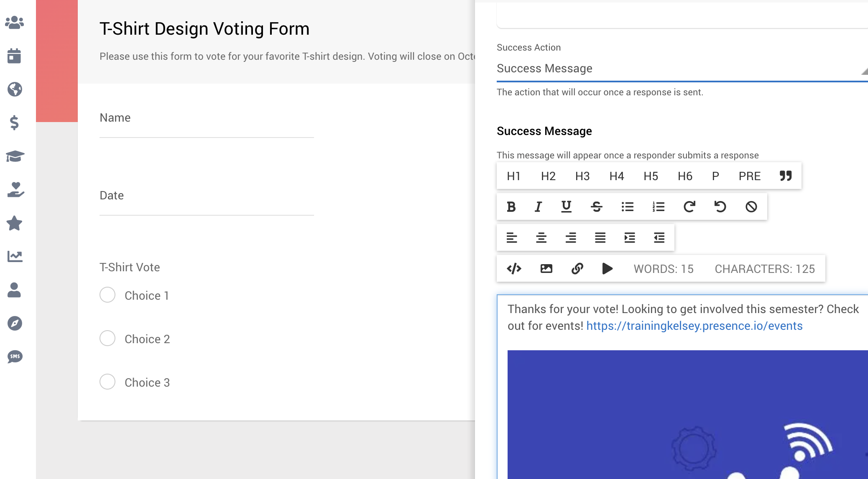Apply H1 heading style

click(513, 176)
